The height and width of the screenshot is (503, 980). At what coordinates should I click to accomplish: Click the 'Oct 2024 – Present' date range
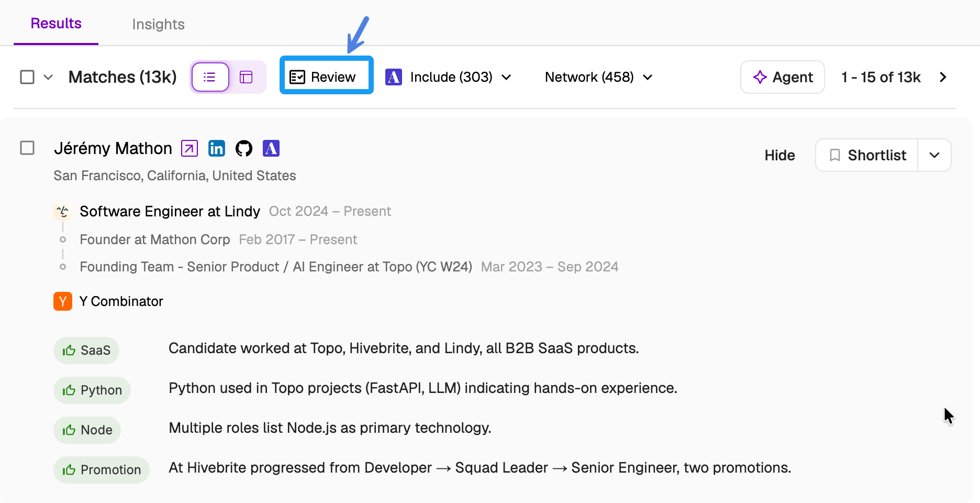pyautogui.click(x=330, y=211)
